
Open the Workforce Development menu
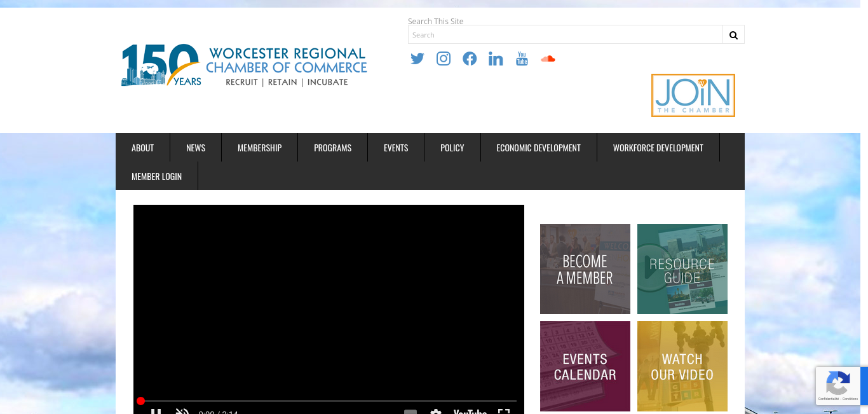click(x=658, y=148)
